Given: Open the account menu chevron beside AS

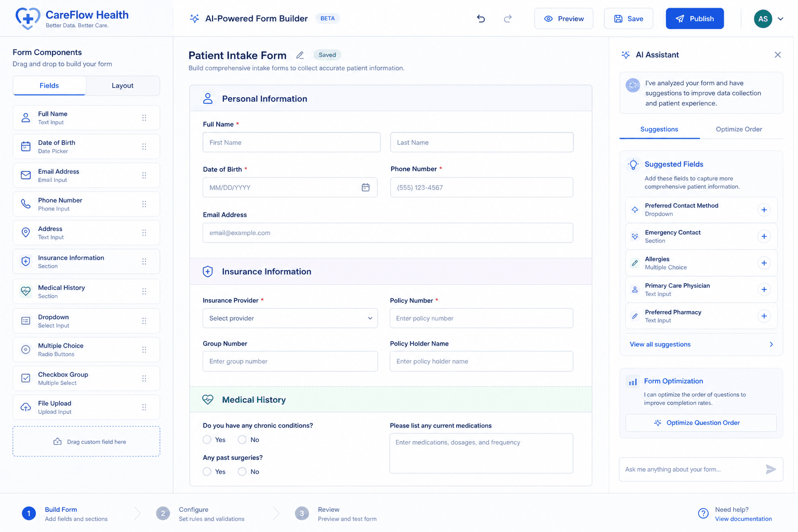Looking at the screenshot, I should click(780, 19).
